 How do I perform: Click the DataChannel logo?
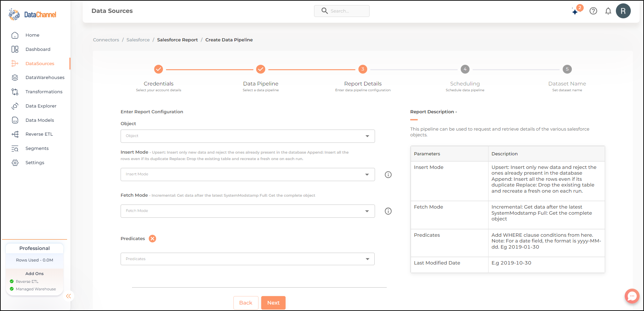(33, 14)
